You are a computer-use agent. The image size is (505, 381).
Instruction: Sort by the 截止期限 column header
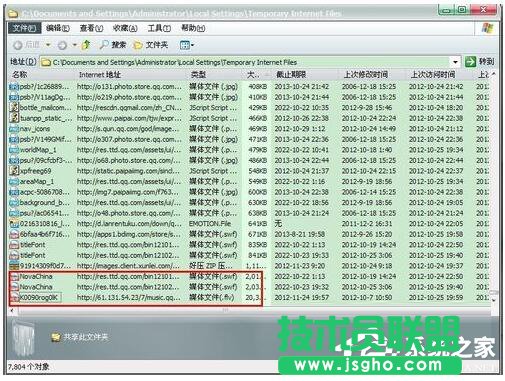[306, 75]
